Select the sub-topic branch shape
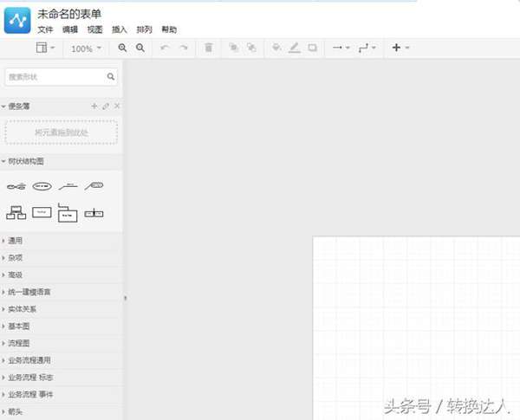The image size is (520, 420). click(94, 186)
